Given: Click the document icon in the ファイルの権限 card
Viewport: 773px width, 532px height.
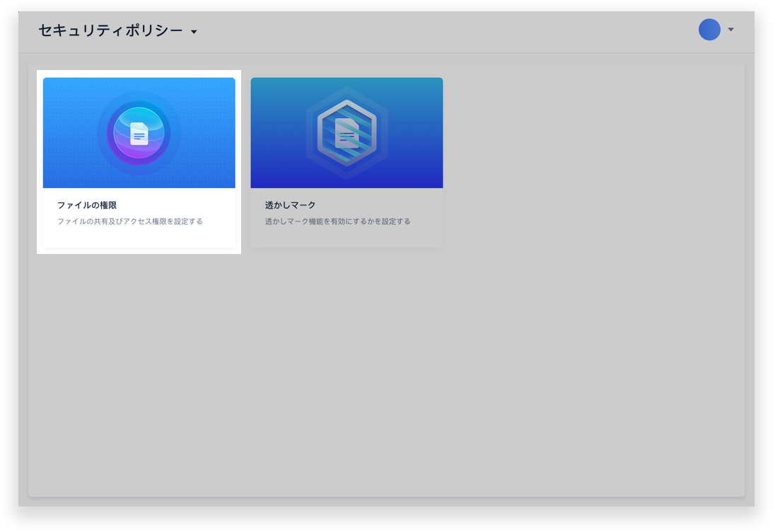Looking at the screenshot, I should coord(139,134).
